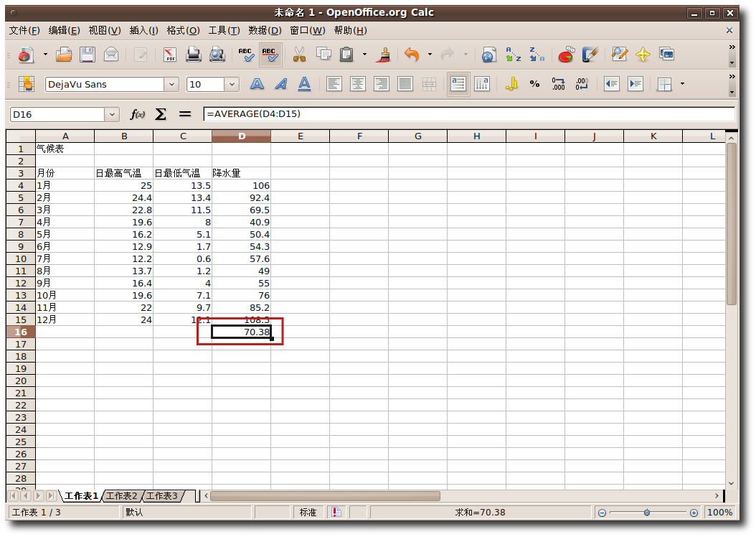
Task: Center cell contents horizontally
Action: [357, 85]
